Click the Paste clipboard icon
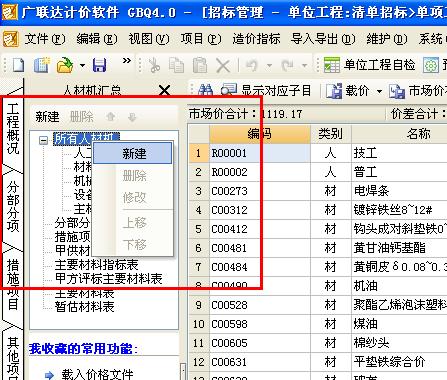 click(200, 65)
